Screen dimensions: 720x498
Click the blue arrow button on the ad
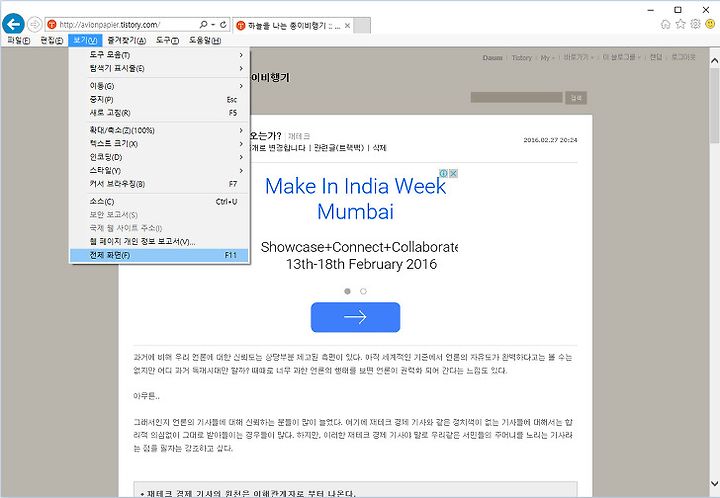pos(355,317)
